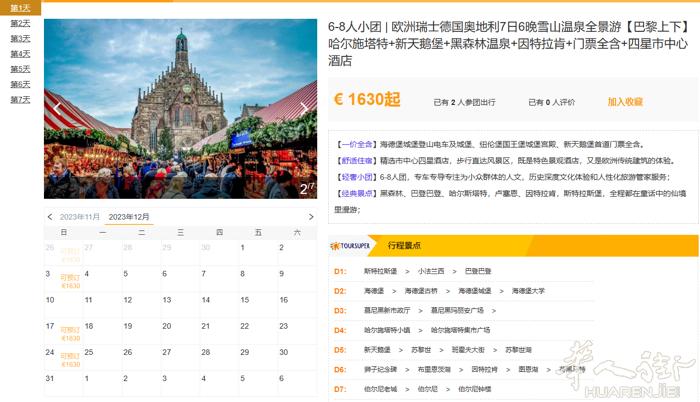The image size is (700, 402).
Task: Click the 轻奢小团 highlight label
Action: click(x=357, y=177)
